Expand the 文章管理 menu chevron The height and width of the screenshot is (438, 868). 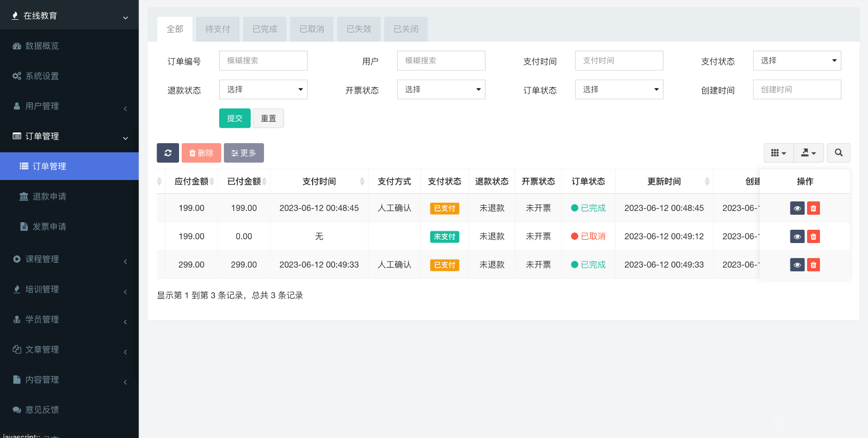pos(126,351)
